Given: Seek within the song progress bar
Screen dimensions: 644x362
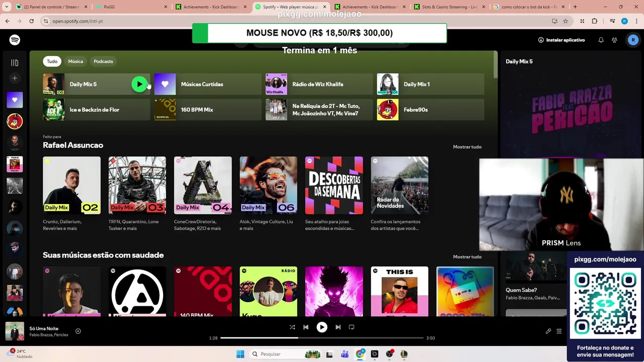Looking at the screenshot, I should click(322, 338).
